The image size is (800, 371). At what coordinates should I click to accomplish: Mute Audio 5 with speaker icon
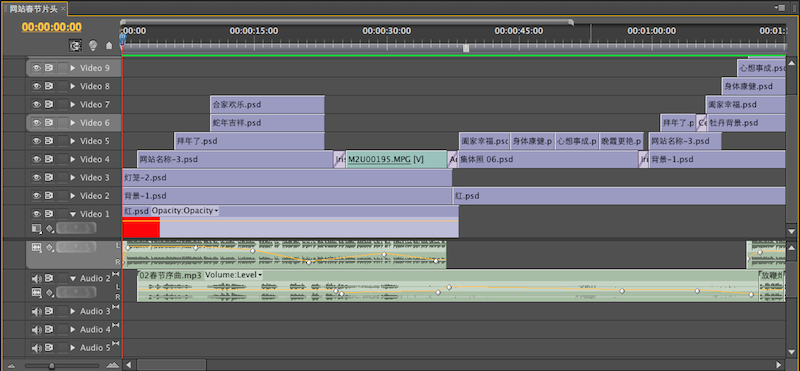pyautogui.click(x=36, y=348)
